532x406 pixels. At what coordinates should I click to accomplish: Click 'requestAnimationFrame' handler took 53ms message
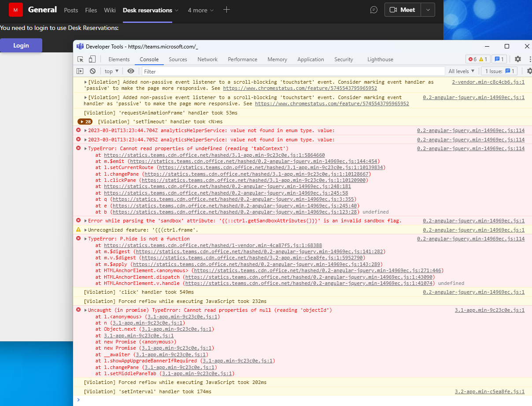coord(161,113)
